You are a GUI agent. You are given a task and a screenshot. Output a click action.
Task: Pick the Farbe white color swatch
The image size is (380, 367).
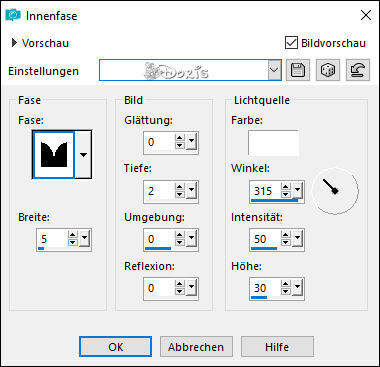pos(273,143)
